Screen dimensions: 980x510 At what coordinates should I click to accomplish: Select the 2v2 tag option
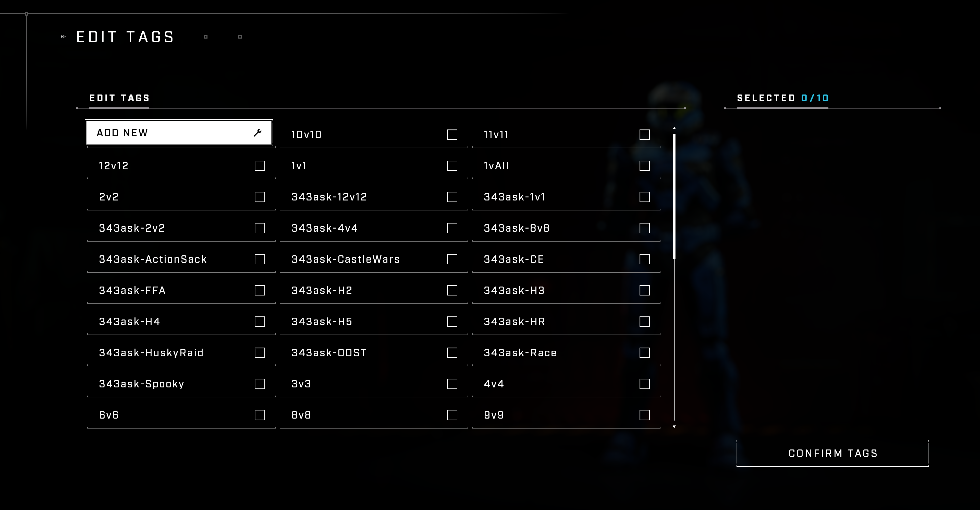point(259,197)
